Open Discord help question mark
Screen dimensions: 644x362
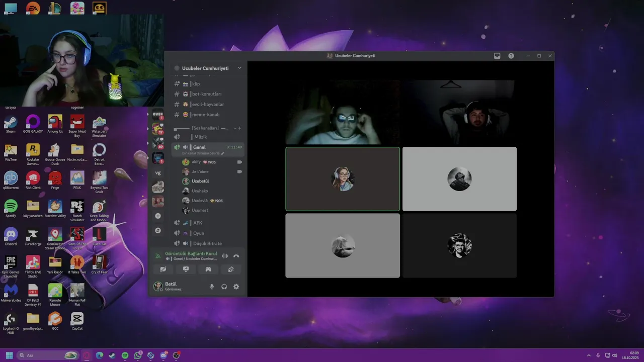pos(511,56)
